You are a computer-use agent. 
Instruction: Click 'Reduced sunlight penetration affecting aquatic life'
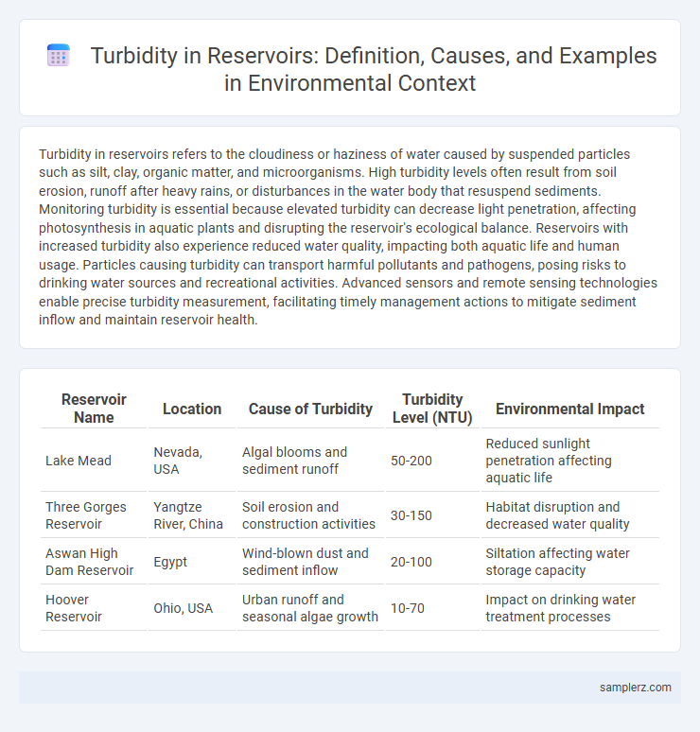click(x=570, y=461)
